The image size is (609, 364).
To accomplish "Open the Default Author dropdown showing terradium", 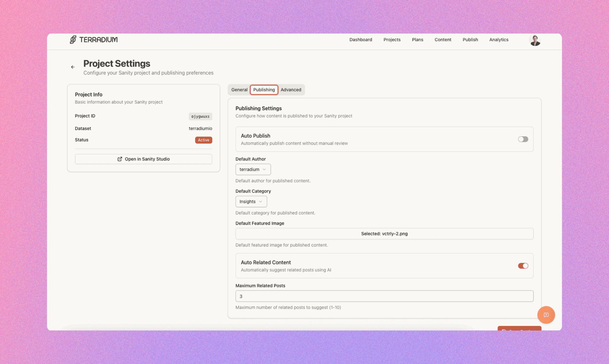I will pyautogui.click(x=253, y=169).
